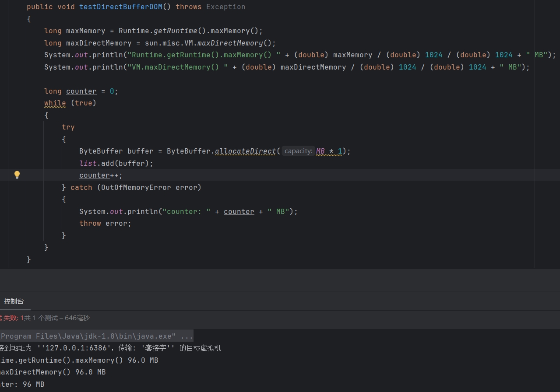Click the test failed summary text
Image resolution: width=560 pixels, height=392 pixels.
point(45,318)
